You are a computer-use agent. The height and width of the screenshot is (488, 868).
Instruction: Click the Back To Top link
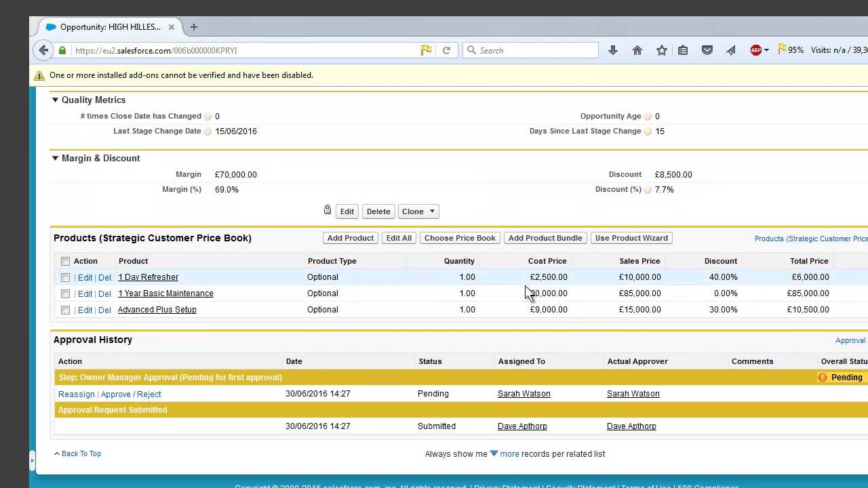pyautogui.click(x=81, y=454)
